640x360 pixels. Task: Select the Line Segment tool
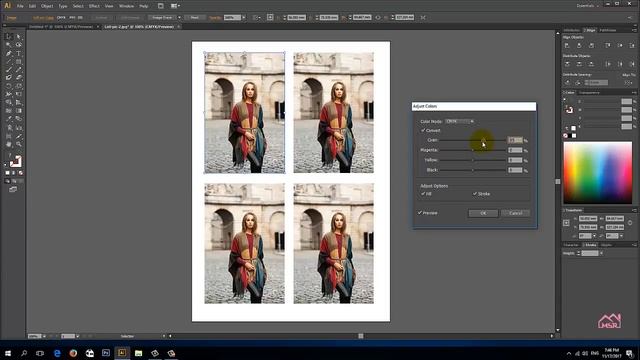click(9, 62)
